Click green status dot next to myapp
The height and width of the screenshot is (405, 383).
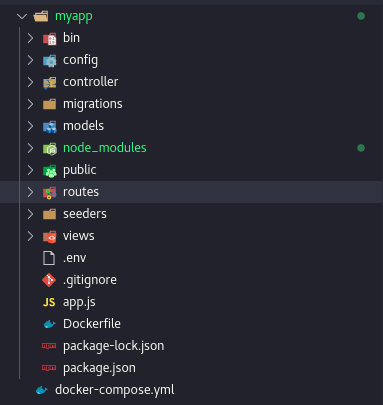point(361,16)
